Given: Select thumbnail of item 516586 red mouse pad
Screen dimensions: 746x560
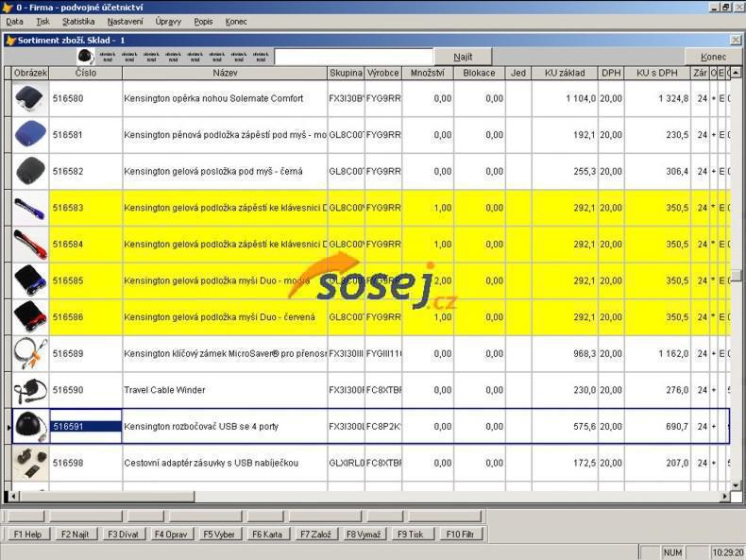Looking at the screenshot, I should point(30,317).
